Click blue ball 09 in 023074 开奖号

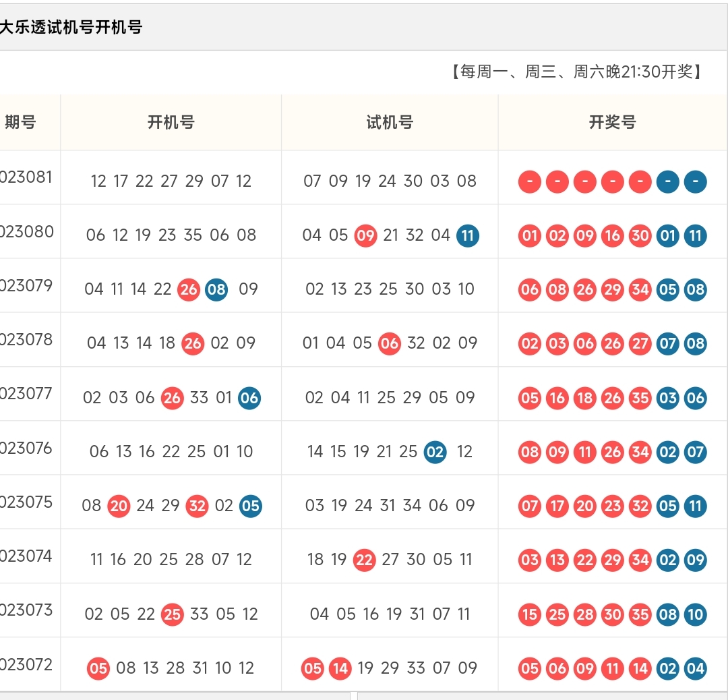(x=696, y=560)
